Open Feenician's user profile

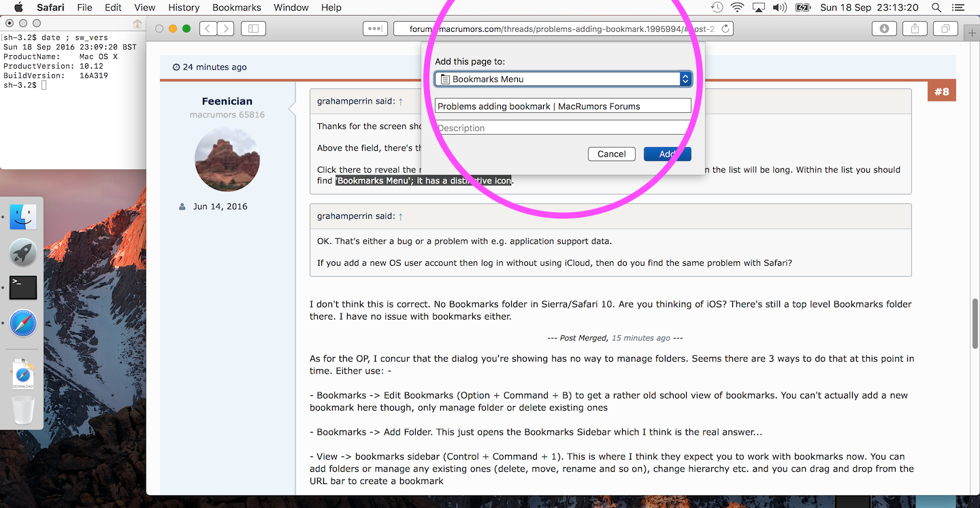227,101
